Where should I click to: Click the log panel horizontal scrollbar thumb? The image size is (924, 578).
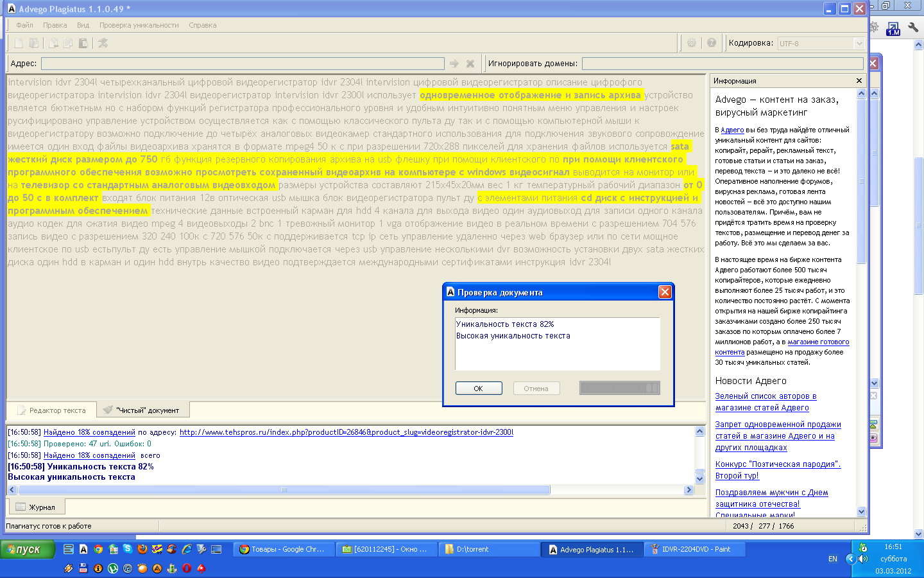pos(284,490)
